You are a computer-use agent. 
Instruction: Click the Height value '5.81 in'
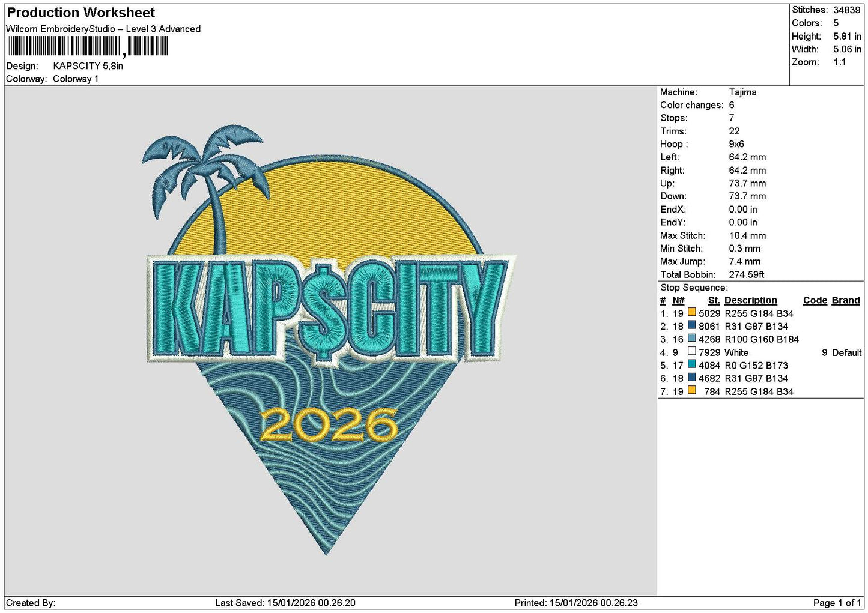click(847, 36)
